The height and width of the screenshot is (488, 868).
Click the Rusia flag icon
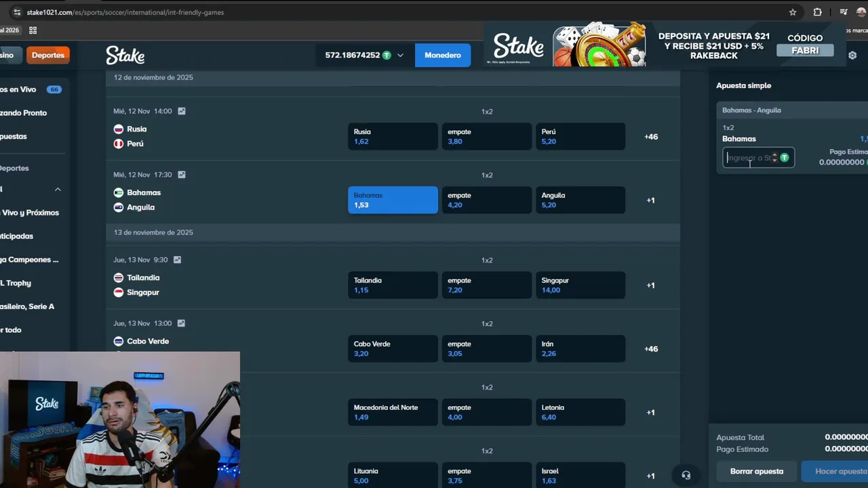118,129
